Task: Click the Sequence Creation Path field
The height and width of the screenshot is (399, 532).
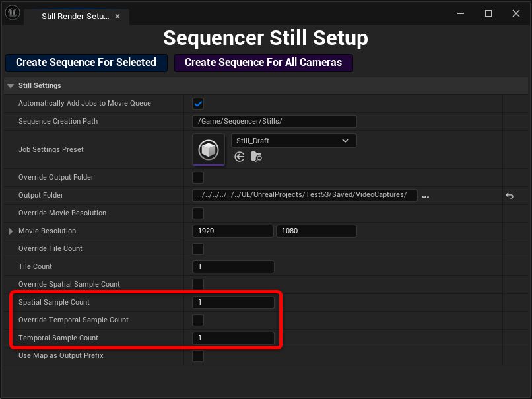Action: pyautogui.click(x=275, y=122)
